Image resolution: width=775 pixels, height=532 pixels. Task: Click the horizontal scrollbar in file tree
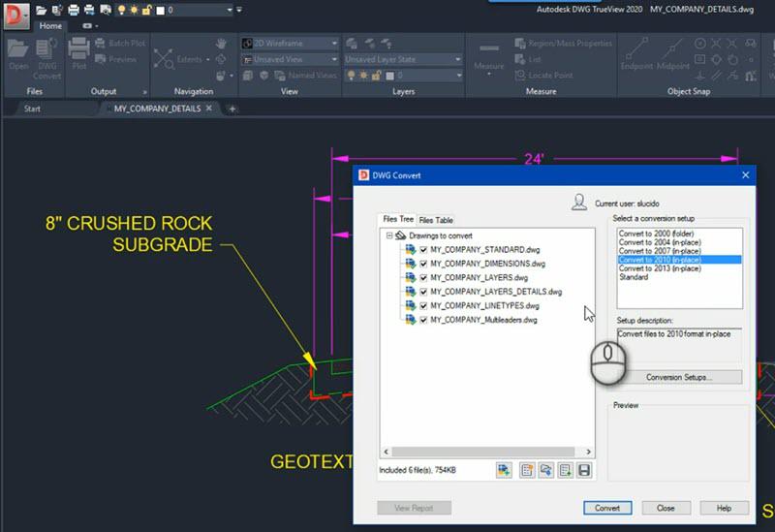(x=482, y=452)
